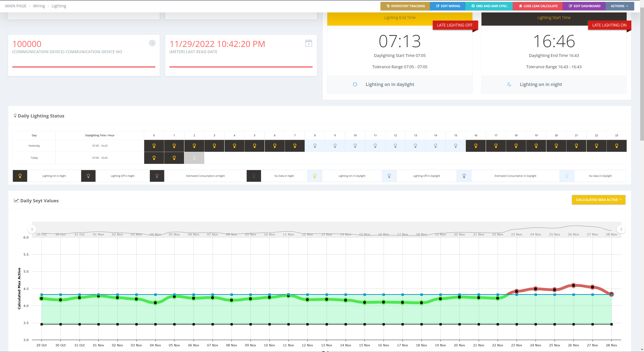Open the Calculated Max Active dropdown
This screenshot has width=644, height=352.
click(599, 200)
